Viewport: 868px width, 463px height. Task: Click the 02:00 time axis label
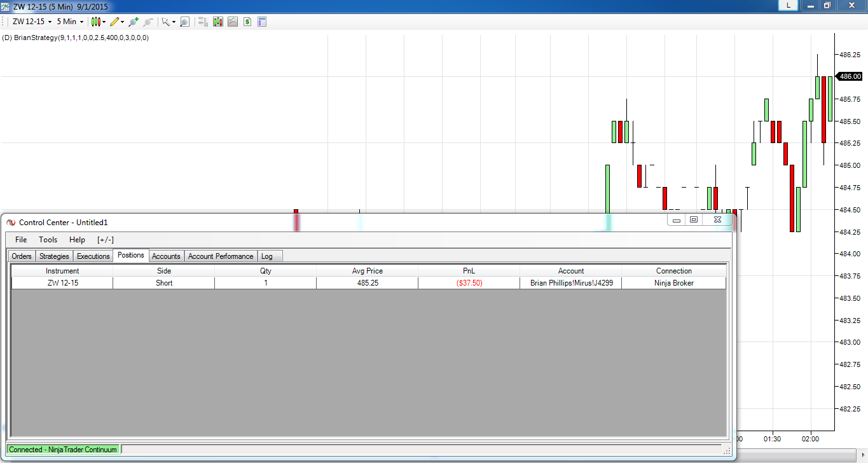(x=811, y=439)
